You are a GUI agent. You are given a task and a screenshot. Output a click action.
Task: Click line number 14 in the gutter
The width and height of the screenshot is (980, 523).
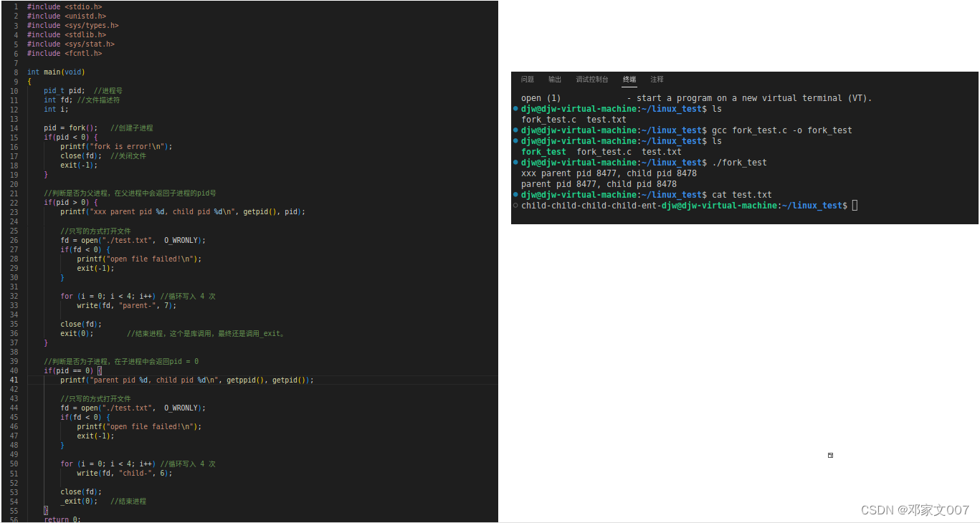coord(15,128)
